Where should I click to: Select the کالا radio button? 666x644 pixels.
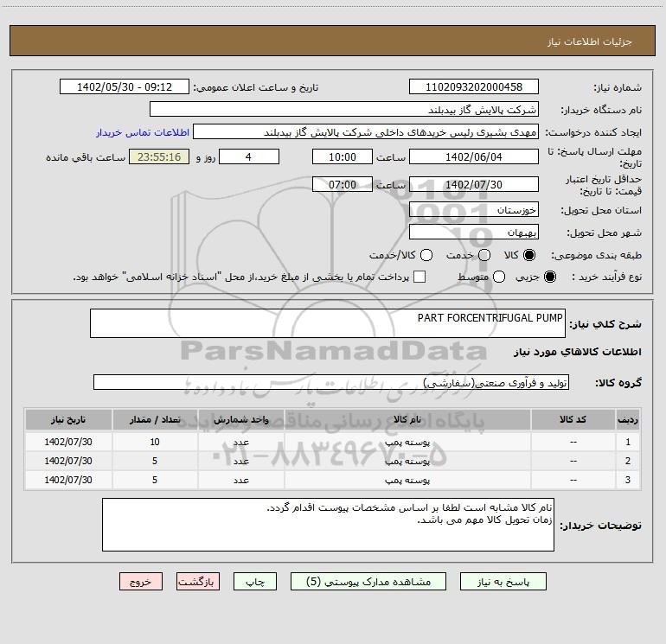(x=529, y=255)
